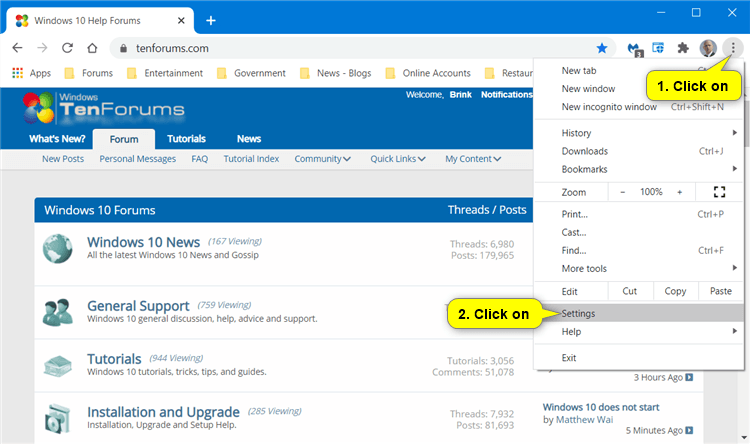This screenshot has height=444, width=750.
Task: Click the TenForums logo
Action: click(103, 108)
